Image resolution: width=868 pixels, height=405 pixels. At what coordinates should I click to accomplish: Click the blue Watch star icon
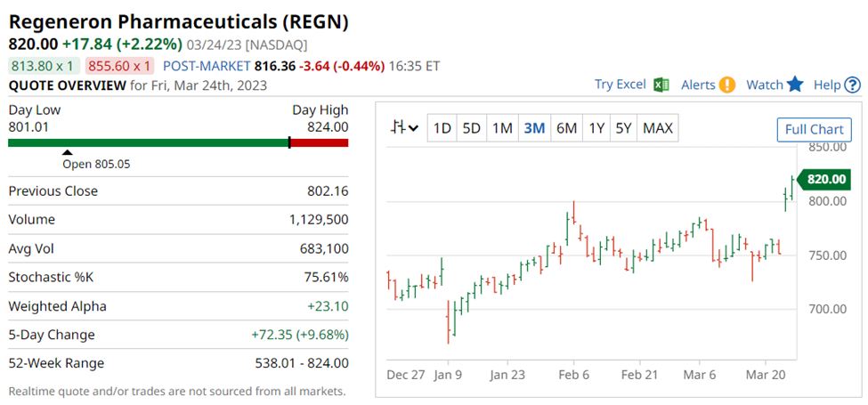pos(795,84)
